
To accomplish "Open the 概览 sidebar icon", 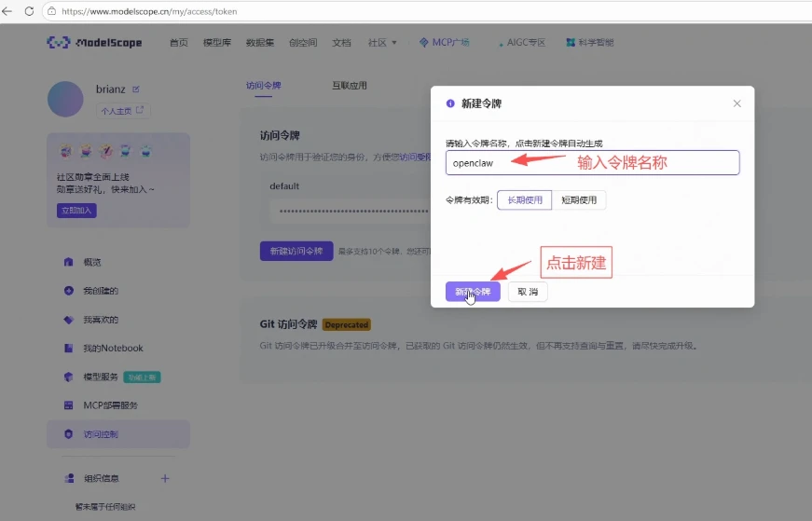I will 68,262.
